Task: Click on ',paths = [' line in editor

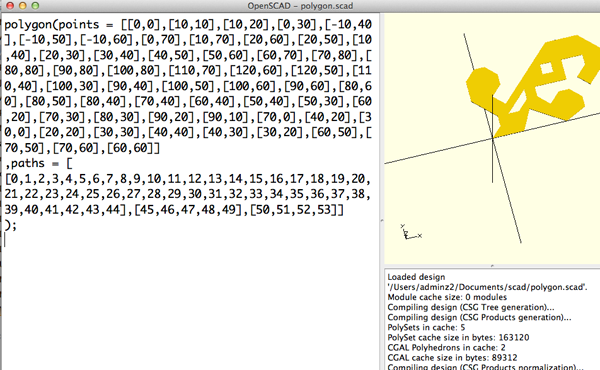Action: (x=38, y=163)
